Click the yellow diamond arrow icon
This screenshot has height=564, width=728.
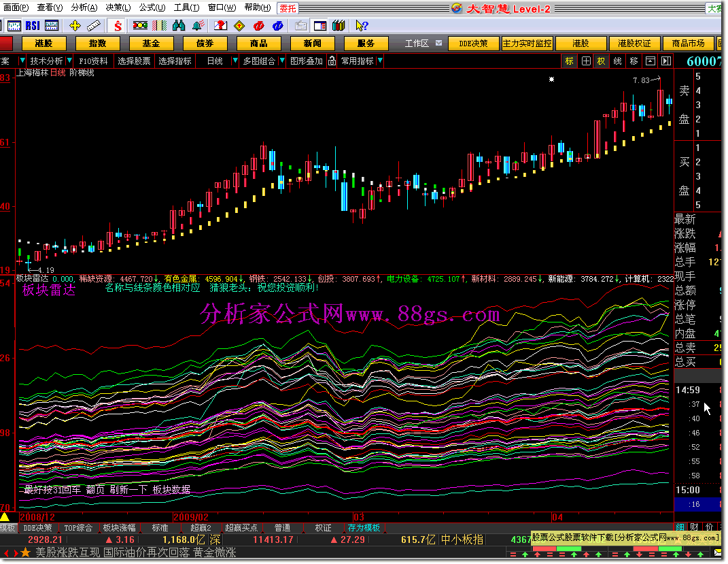239,26
